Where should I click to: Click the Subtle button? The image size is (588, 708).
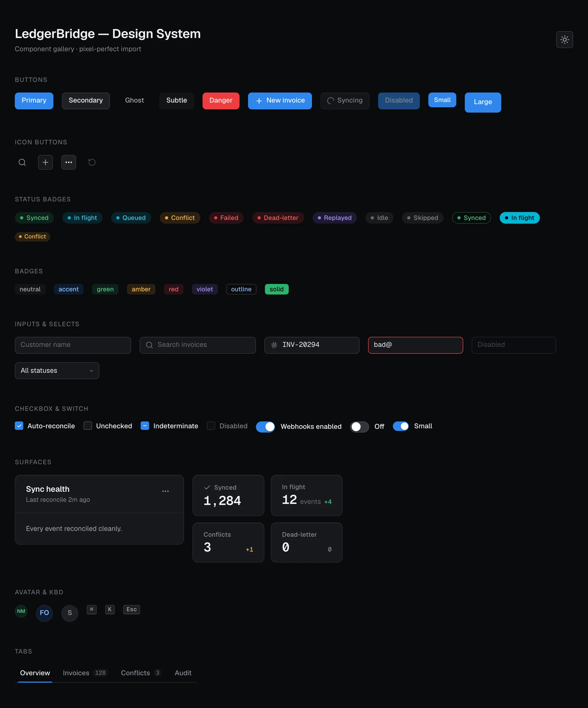[177, 101]
